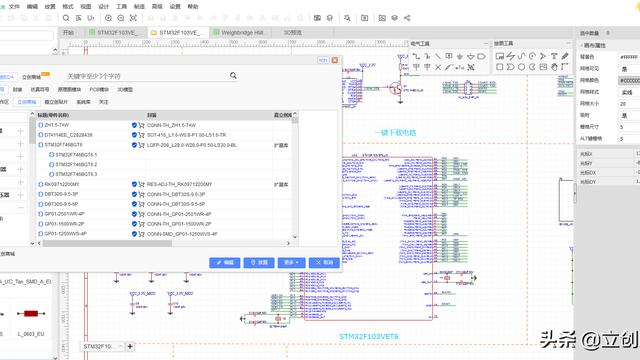
Task: Select the Text drawing tool
Action: pyautogui.click(x=554, y=56)
